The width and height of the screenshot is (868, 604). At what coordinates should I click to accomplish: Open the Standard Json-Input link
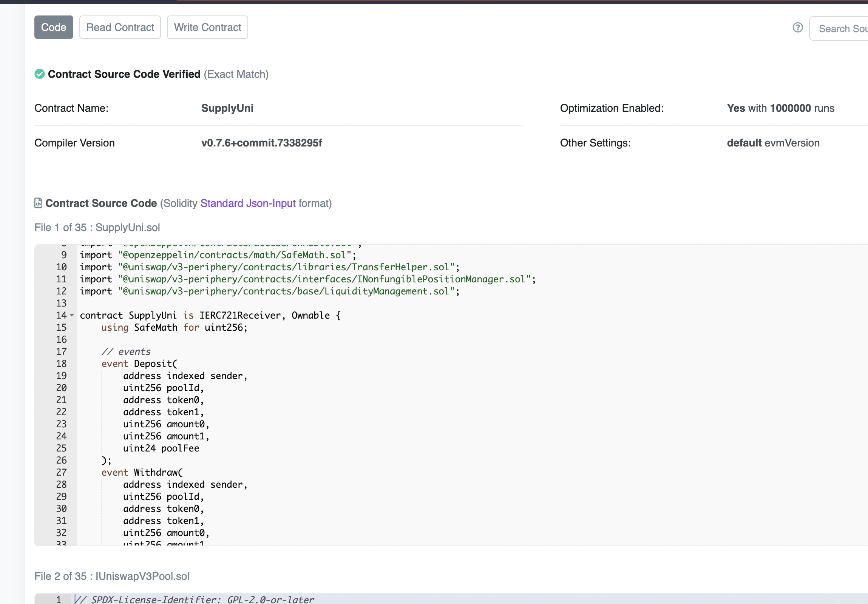point(248,203)
